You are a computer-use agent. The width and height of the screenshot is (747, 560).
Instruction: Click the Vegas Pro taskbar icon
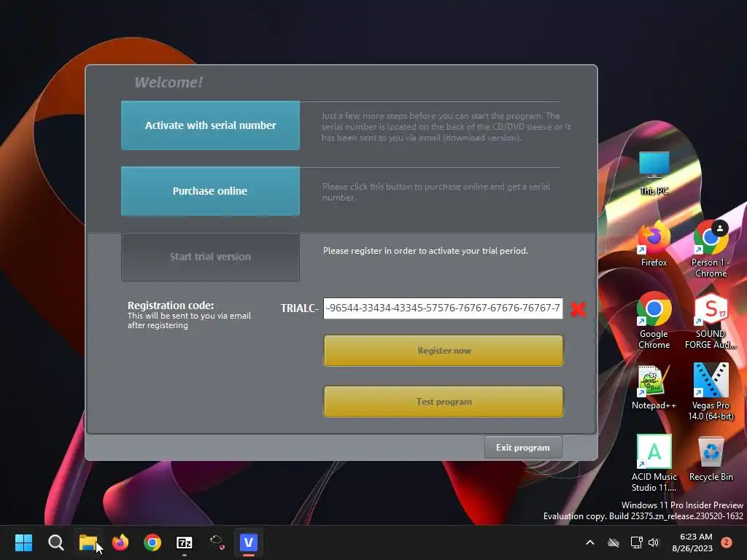coord(249,542)
